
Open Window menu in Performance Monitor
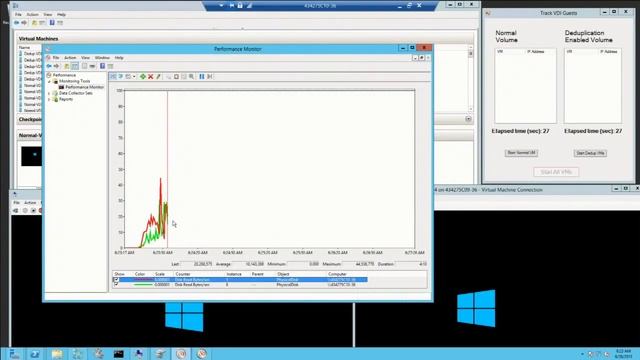click(102, 58)
